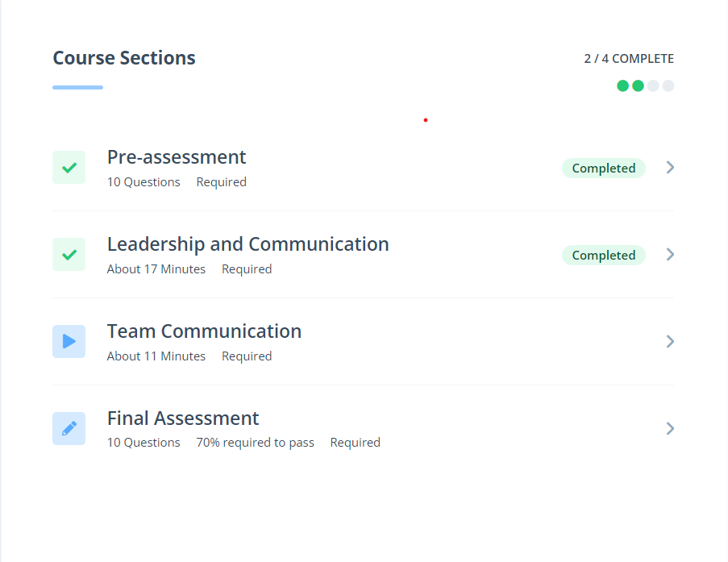
Task: Click the blue play icon for Team Communication
Action: (69, 342)
